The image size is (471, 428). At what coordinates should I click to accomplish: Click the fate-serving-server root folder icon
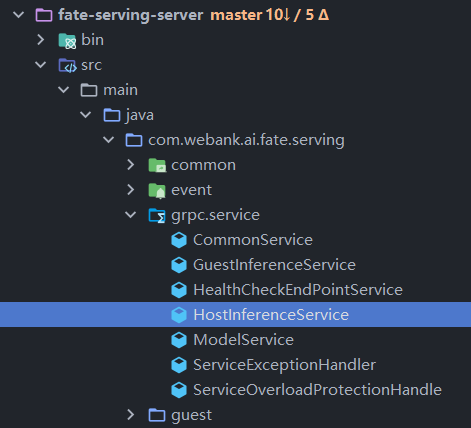tap(44, 15)
